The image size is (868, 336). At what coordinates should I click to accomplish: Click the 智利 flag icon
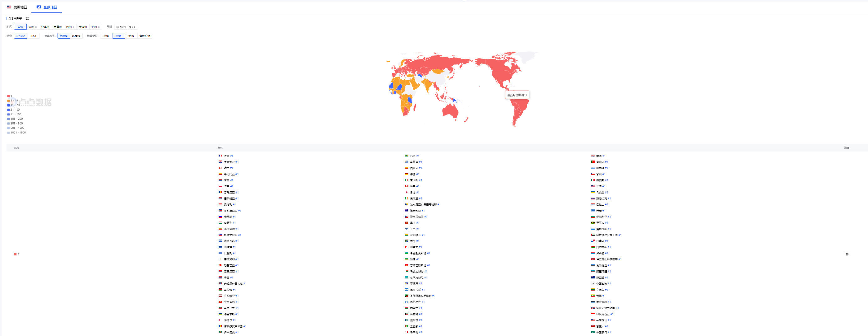[x=593, y=174]
